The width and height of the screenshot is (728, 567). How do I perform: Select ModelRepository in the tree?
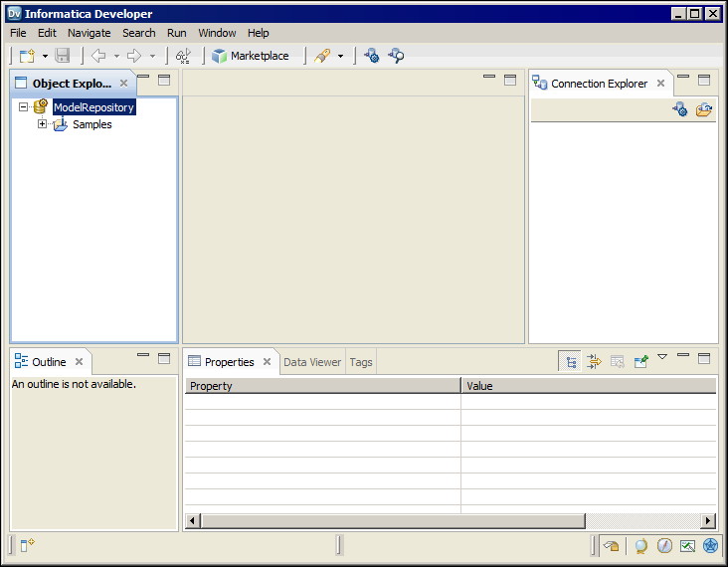click(94, 107)
